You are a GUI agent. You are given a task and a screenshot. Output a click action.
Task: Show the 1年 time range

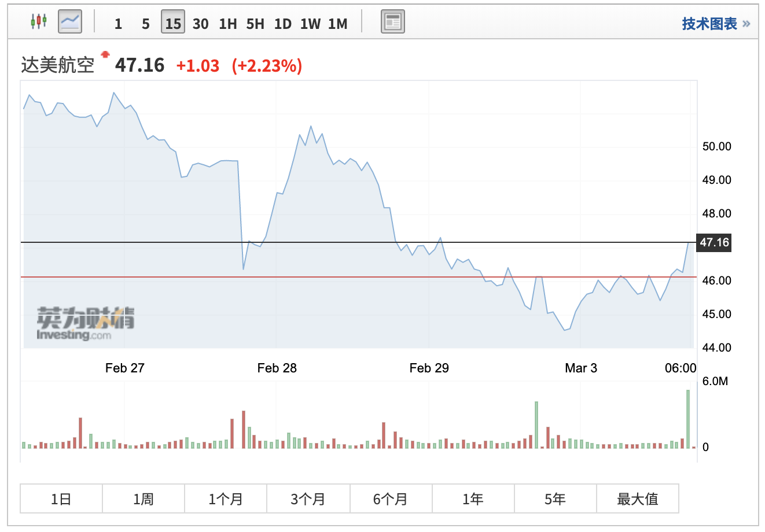[x=473, y=499]
